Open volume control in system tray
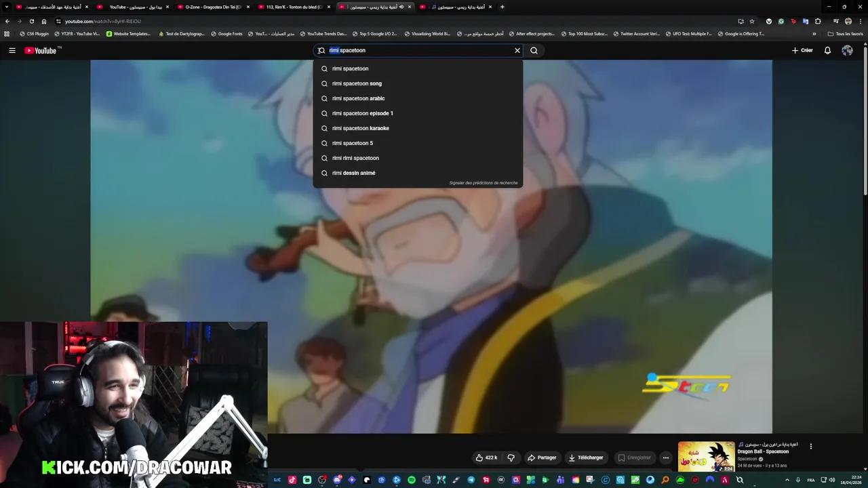 [x=833, y=480]
